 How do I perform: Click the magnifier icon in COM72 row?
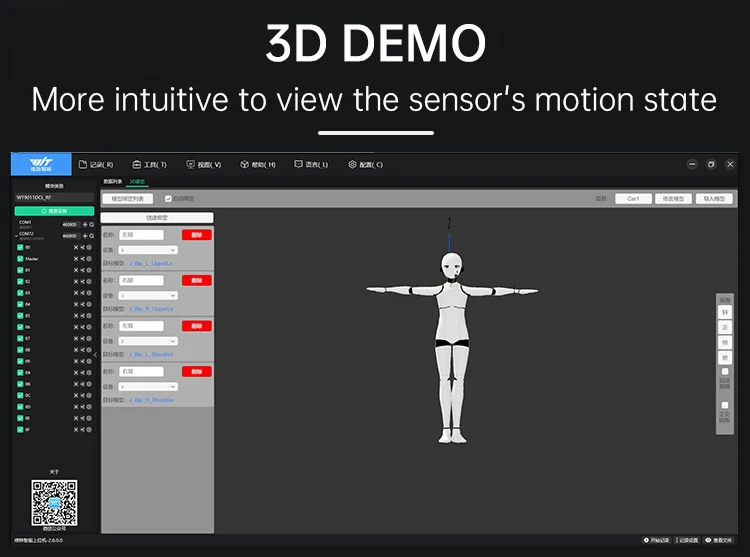tap(91, 236)
